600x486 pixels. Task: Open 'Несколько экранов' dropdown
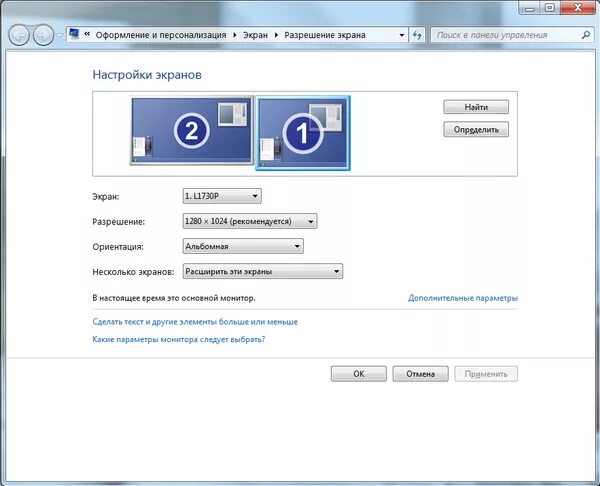click(262, 271)
